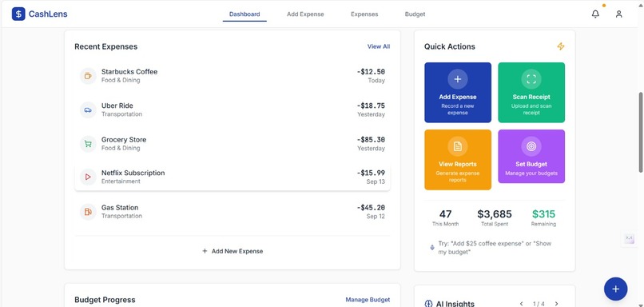Click the View Reports label on the tile
The image size is (644, 307).
pyautogui.click(x=458, y=164)
